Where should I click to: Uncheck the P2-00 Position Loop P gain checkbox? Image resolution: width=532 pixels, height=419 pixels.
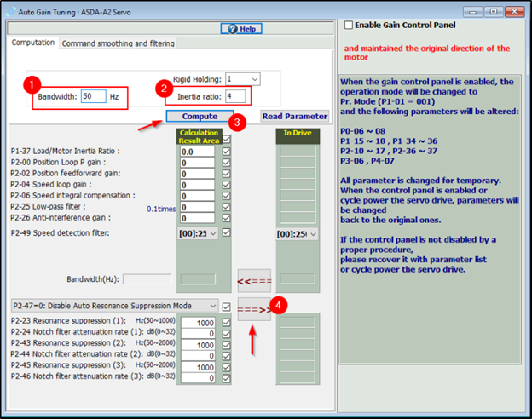click(x=226, y=164)
